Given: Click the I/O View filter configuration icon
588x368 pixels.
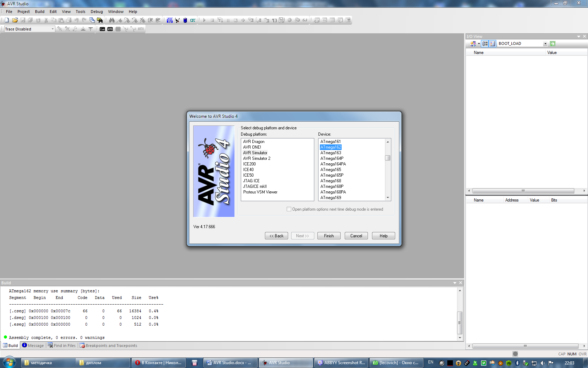Looking at the screenshot, I should pyautogui.click(x=473, y=43).
